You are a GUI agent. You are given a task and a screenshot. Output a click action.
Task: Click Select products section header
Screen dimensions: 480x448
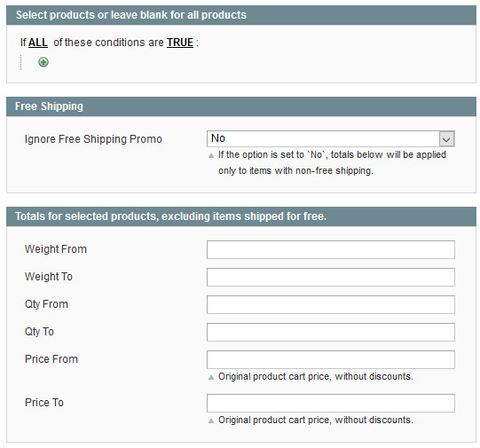click(241, 15)
